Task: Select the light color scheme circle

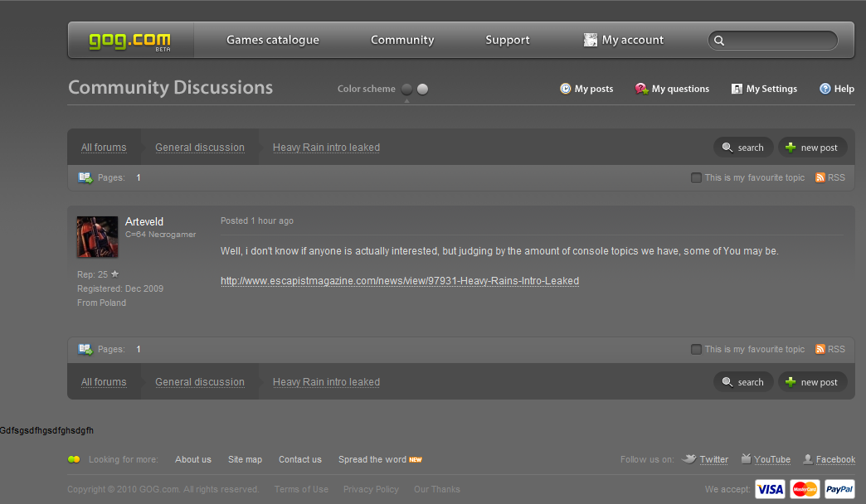Action: [x=422, y=89]
